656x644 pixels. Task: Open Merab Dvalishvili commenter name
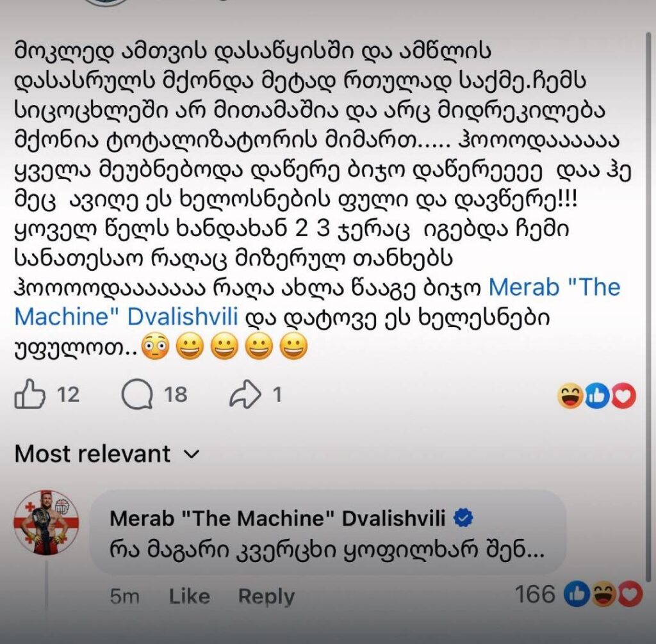277,519
